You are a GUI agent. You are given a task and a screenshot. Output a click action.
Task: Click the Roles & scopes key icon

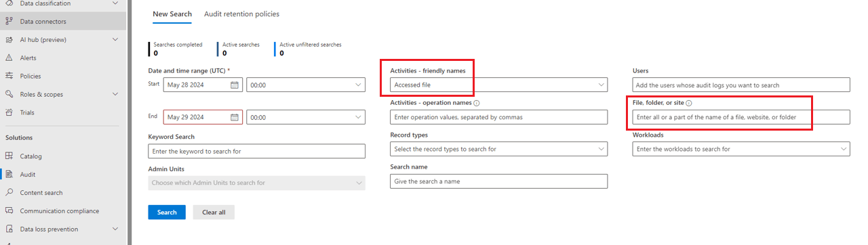[x=9, y=95]
